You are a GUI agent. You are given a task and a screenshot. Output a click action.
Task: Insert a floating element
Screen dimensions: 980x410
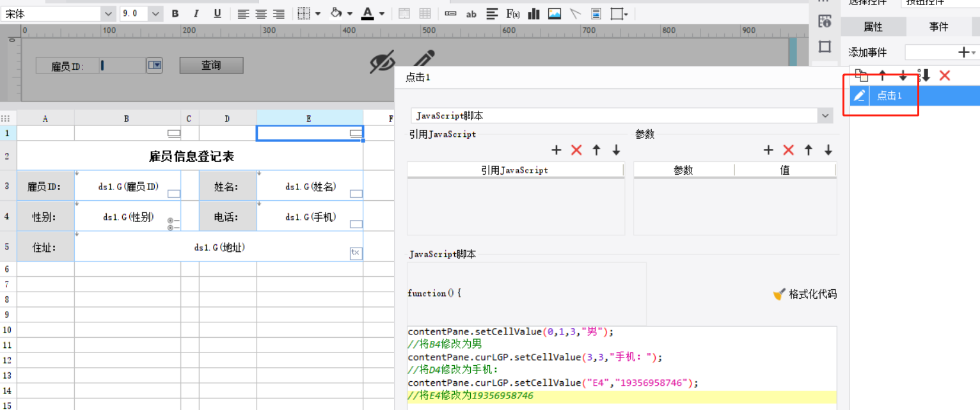(x=617, y=13)
